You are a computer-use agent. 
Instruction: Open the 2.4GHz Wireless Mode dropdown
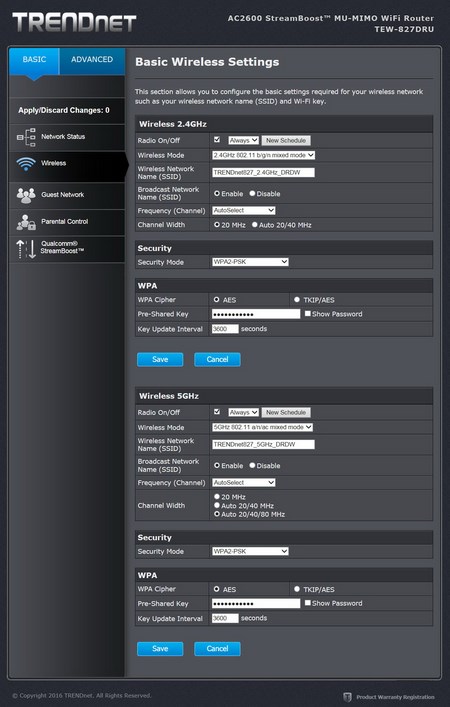pos(263,155)
